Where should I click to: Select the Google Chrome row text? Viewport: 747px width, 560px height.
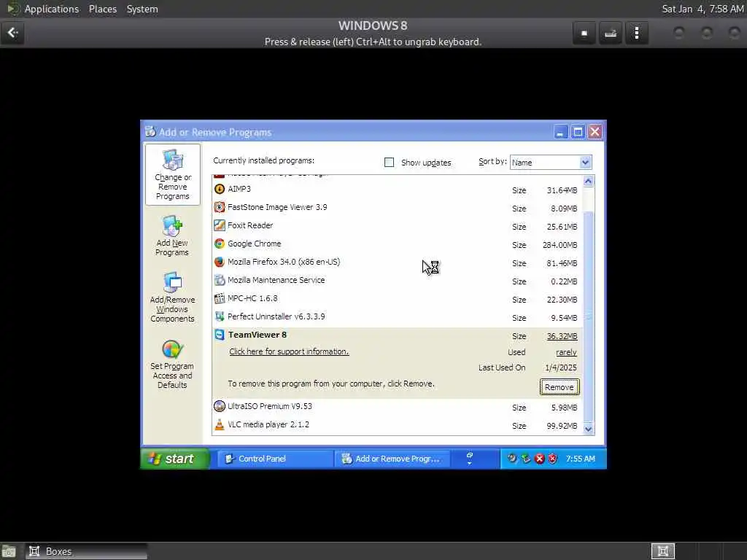[254, 244]
